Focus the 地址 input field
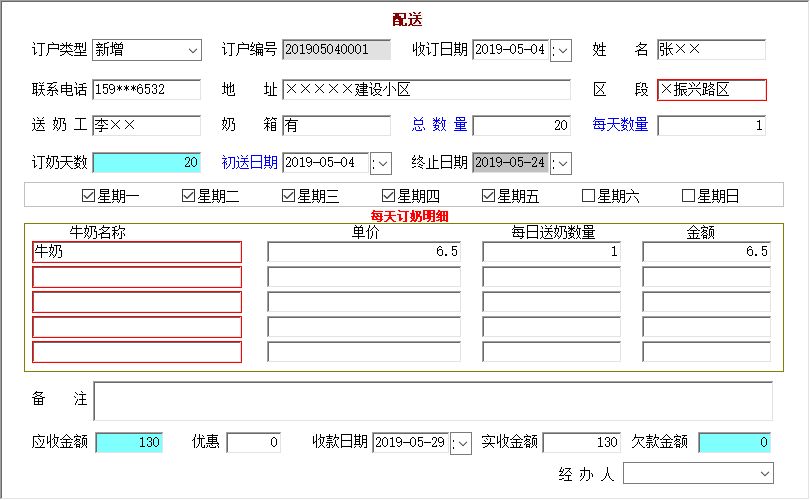Screen dimensions: 810x500 tap(427, 89)
